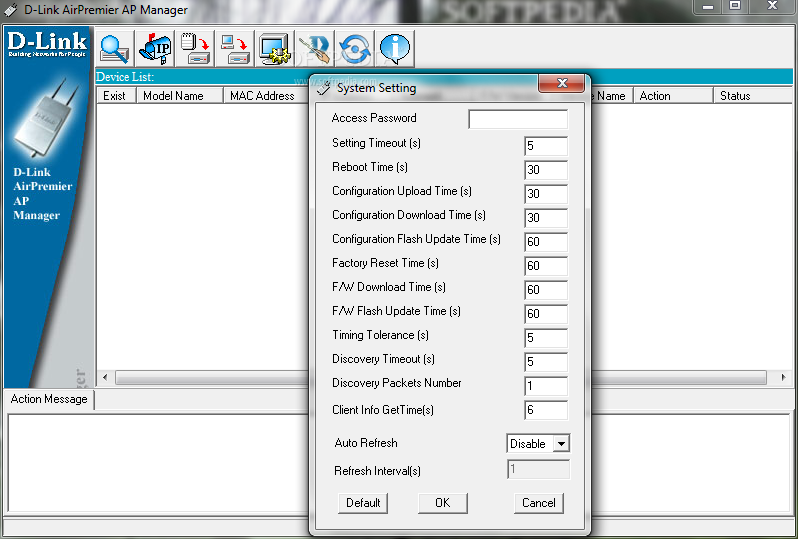Click the Configuration Upload Time field
This screenshot has height=539, width=798.
[x=546, y=194]
